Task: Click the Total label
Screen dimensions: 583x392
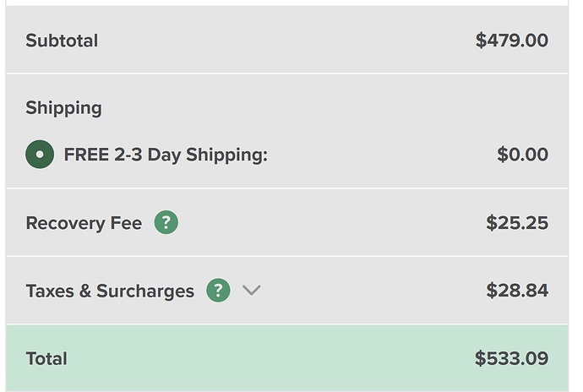Action: coord(46,359)
